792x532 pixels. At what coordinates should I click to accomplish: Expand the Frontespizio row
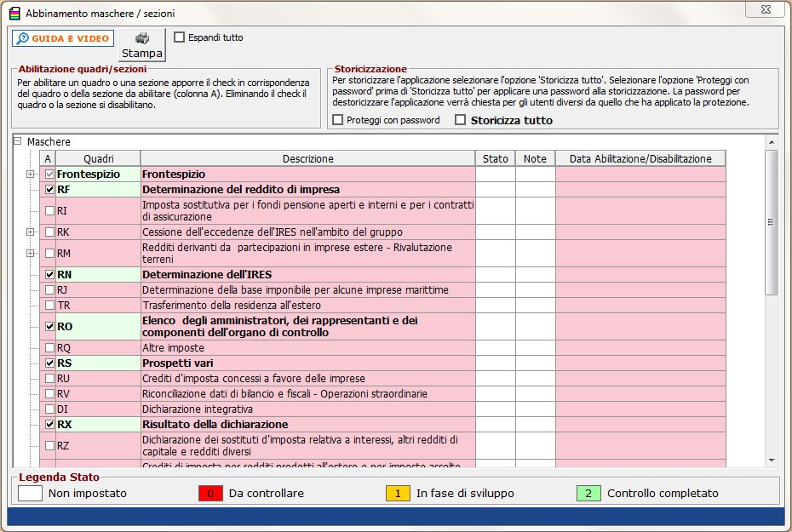click(x=31, y=174)
